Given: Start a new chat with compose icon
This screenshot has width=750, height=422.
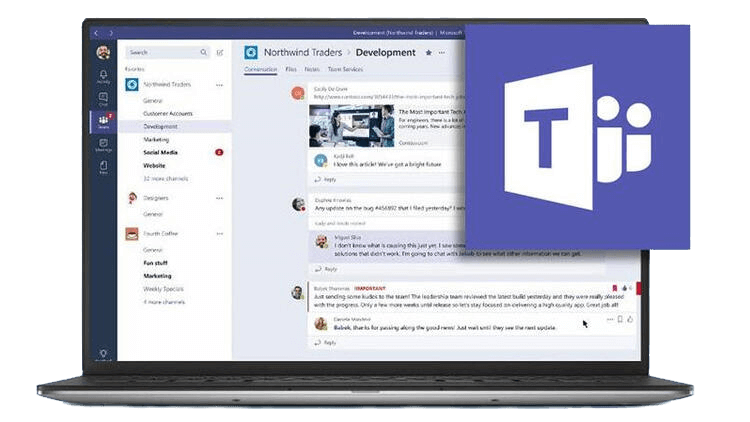Looking at the screenshot, I should [220, 53].
